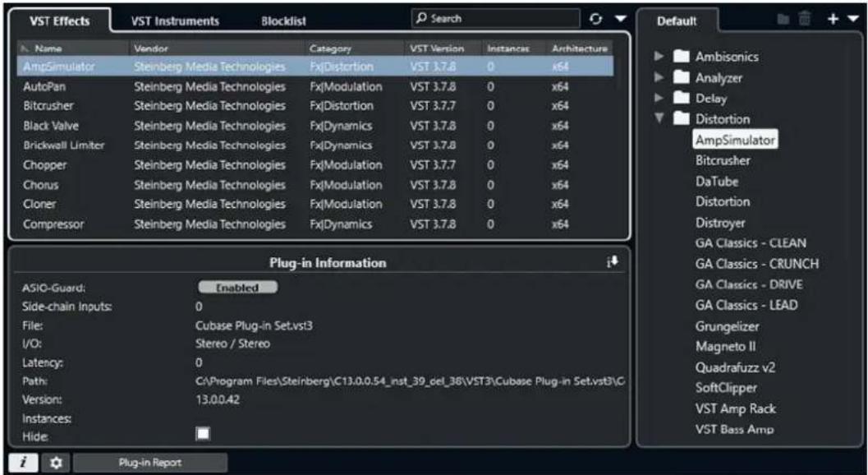Switch to the VST Instruments tab

[175, 21]
